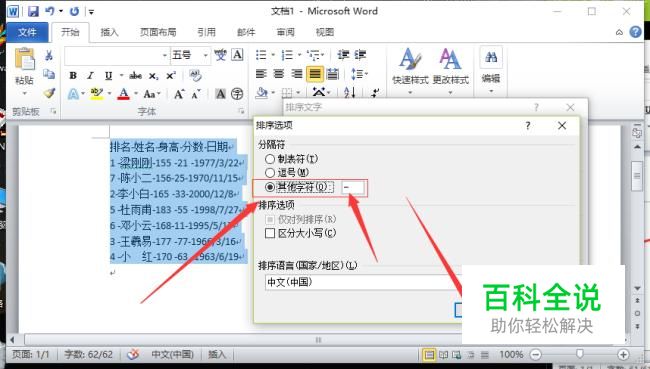The width and height of the screenshot is (650, 369).
Task: Select the 制表符(T) radio button
Action: point(270,159)
